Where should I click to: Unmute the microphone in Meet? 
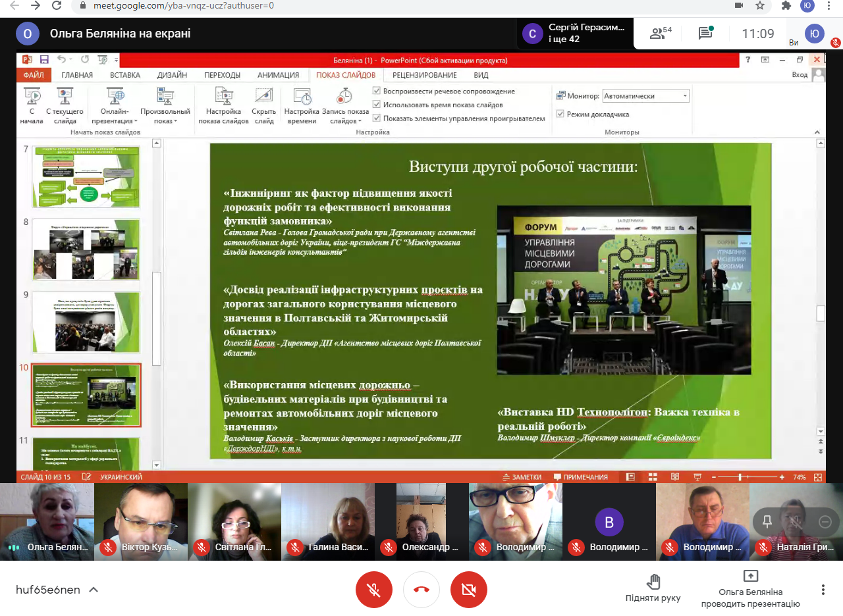point(374,590)
